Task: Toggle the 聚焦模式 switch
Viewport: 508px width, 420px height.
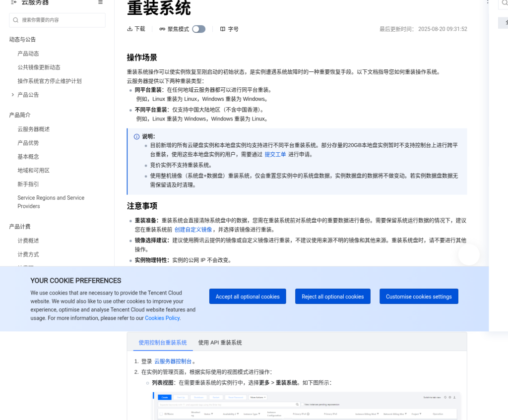Action: click(198, 29)
